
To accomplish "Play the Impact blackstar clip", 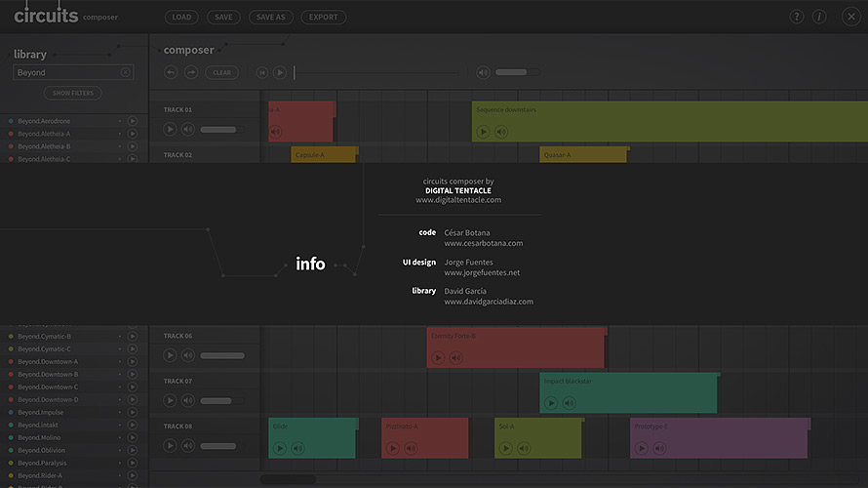I will [x=551, y=403].
